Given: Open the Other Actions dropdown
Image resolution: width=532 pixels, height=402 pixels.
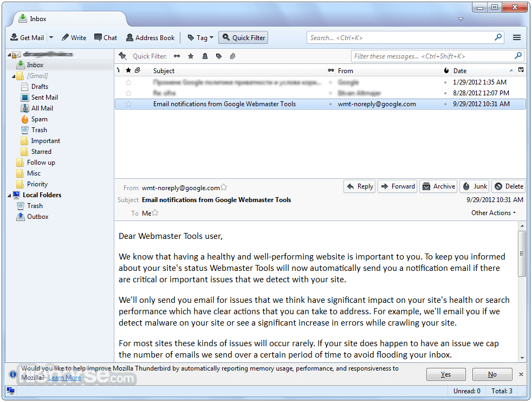Looking at the screenshot, I should pos(494,213).
